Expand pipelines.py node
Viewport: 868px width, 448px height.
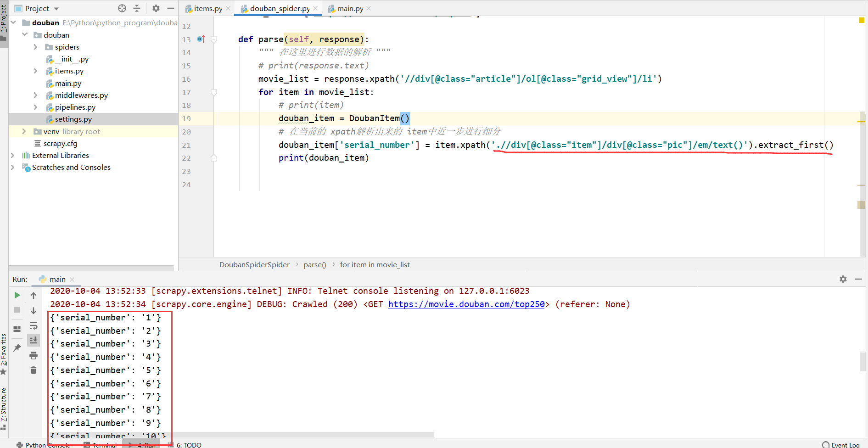tap(35, 107)
